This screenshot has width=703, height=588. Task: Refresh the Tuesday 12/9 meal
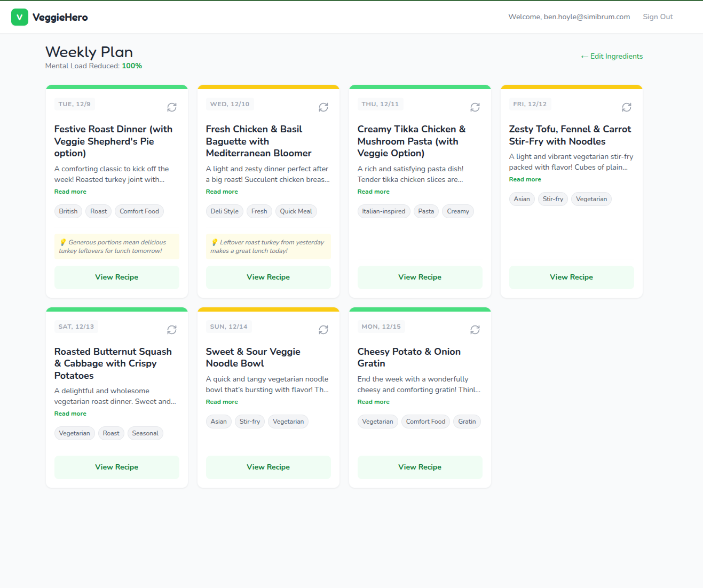point(171,107)
